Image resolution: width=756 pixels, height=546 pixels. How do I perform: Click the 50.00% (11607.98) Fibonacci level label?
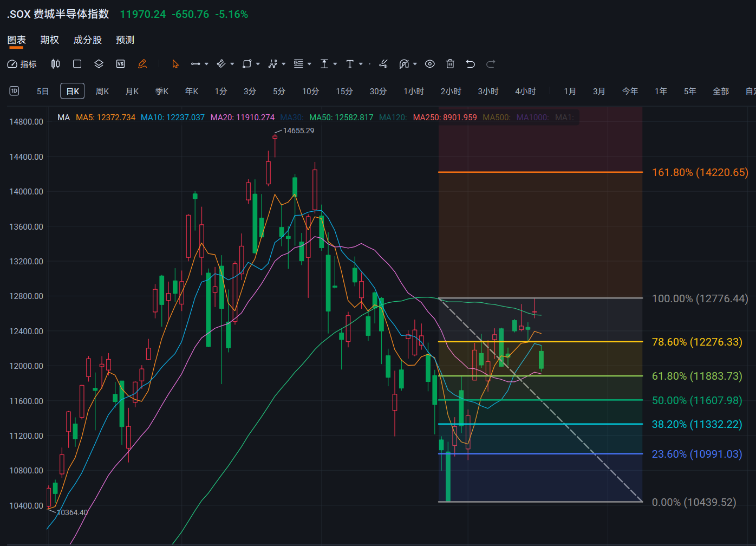point(697,400)
